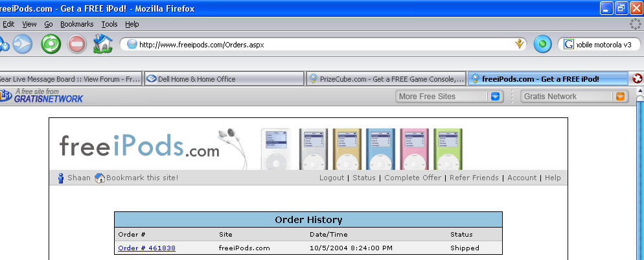Image resolution: width=644 pixels, height=260 pixels.
Task: Click the address bar URL field
Action: [x=325, y=44]
